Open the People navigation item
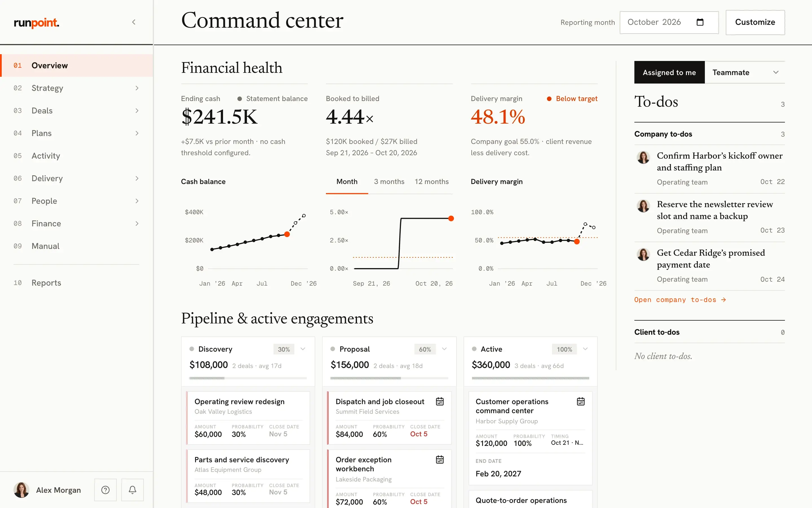This screenshot has width=812, height=508. point(77,201)
